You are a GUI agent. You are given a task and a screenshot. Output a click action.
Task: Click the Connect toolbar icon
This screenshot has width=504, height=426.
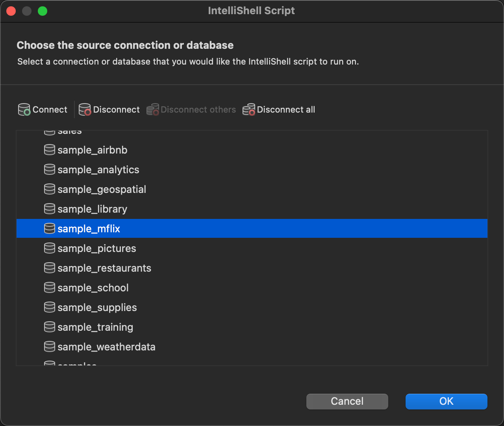(24, 109)
